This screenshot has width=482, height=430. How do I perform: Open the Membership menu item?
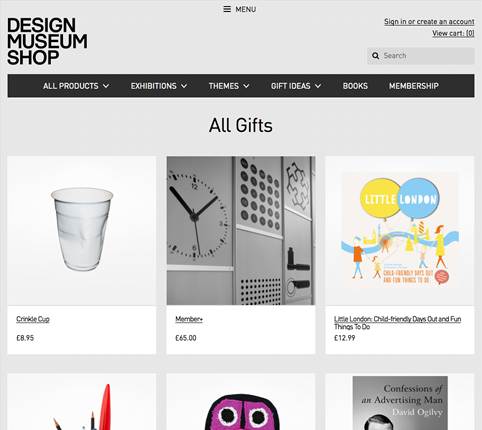[414, 86]
